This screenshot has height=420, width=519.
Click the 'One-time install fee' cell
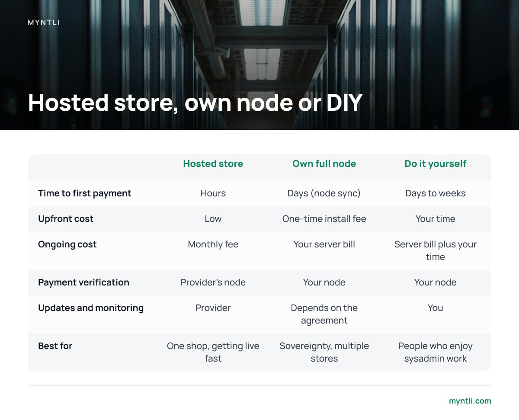[324, 219]
